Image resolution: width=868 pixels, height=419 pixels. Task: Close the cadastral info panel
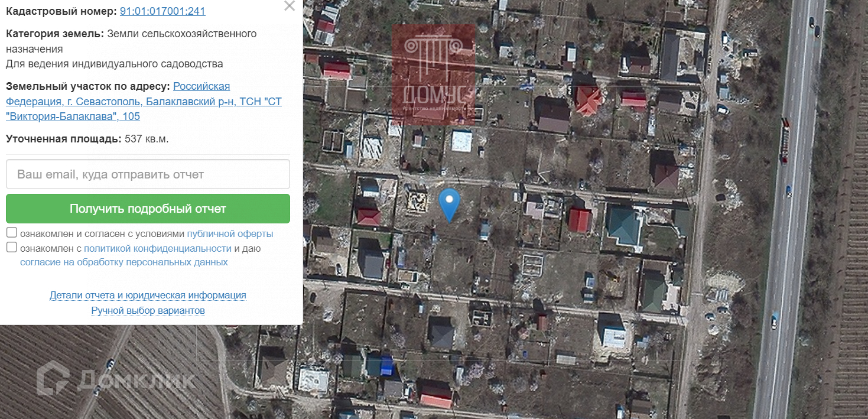click(x=290, y=7)
